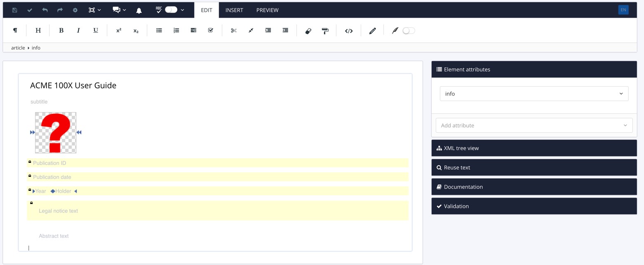Apply bold formatting
Image resolution: width=644 pixels, height=265 pixels.
point(61,30)
